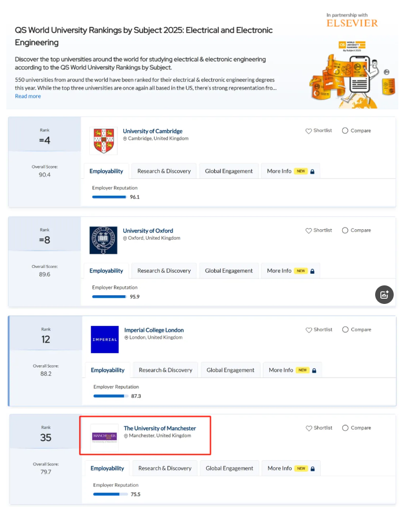407x532 pixels.
Task: Toggle the Compare radio for Oxford
Action: [345, 230]
